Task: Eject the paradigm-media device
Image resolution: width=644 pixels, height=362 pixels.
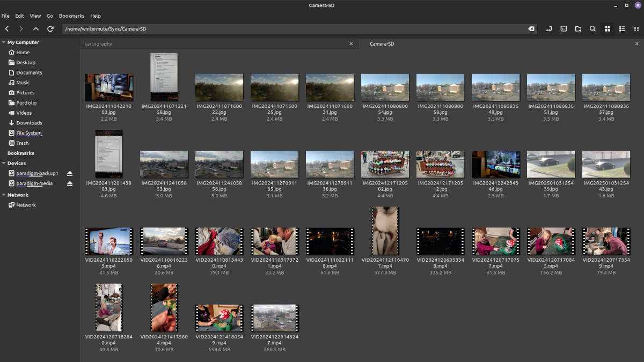Action: (70, 183)
